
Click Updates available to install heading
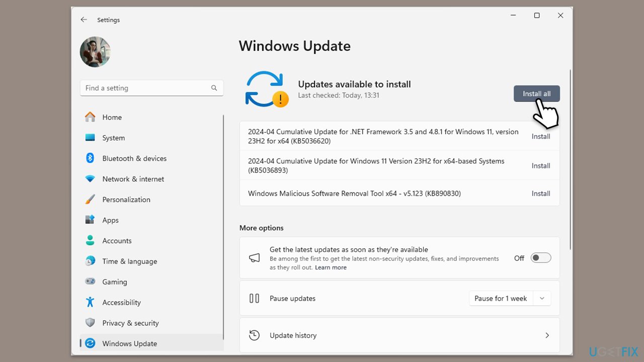coord(354,84)
